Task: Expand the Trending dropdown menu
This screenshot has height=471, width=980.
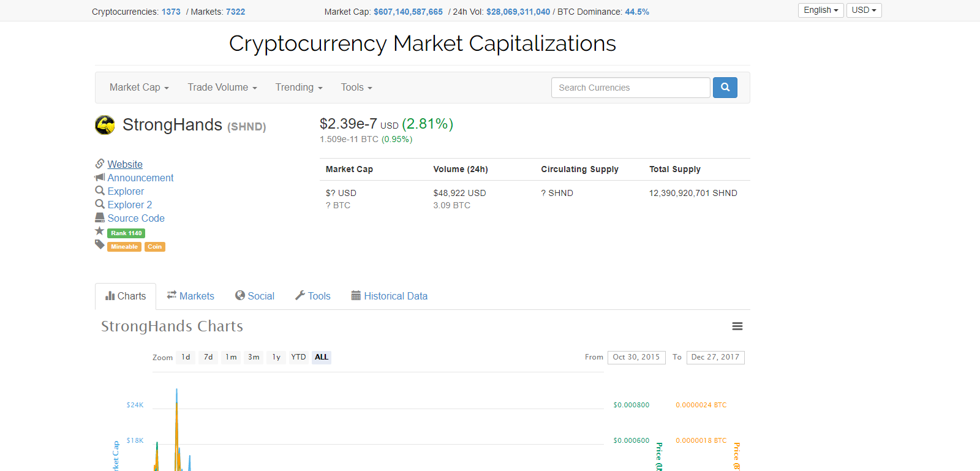Action: pos(299,88)
